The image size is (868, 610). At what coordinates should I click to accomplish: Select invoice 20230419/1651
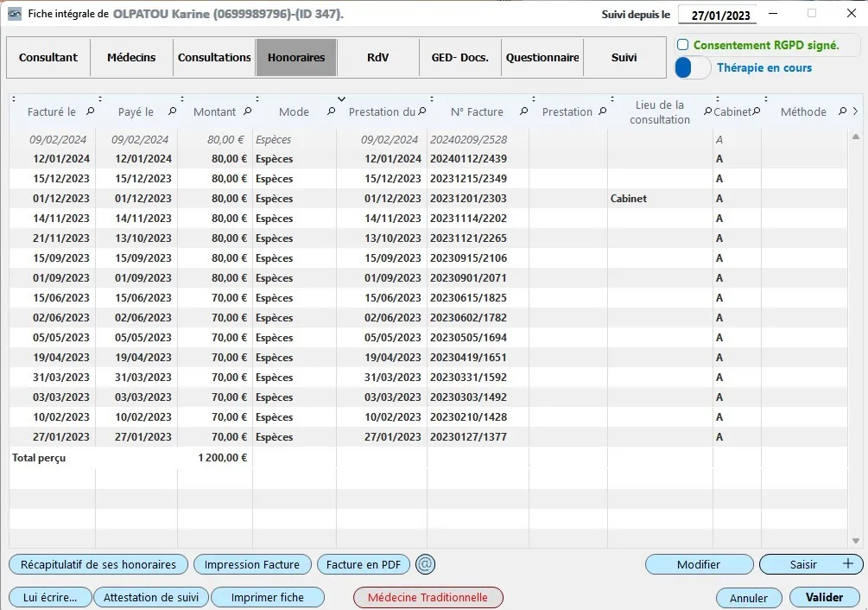[468, 359]
